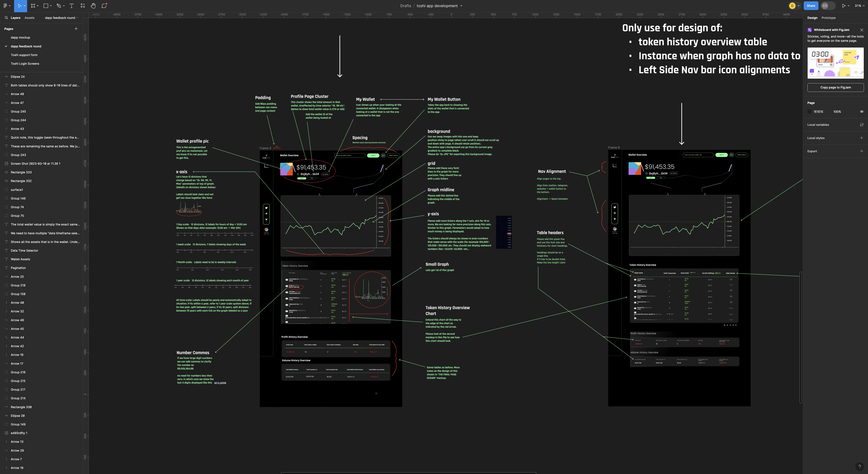Click the Frame 6 label on canvas
868x474 pixels.
pos(614,147)
